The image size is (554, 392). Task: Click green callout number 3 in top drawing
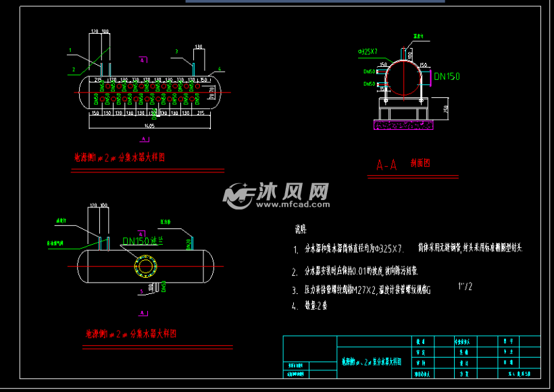176,51
